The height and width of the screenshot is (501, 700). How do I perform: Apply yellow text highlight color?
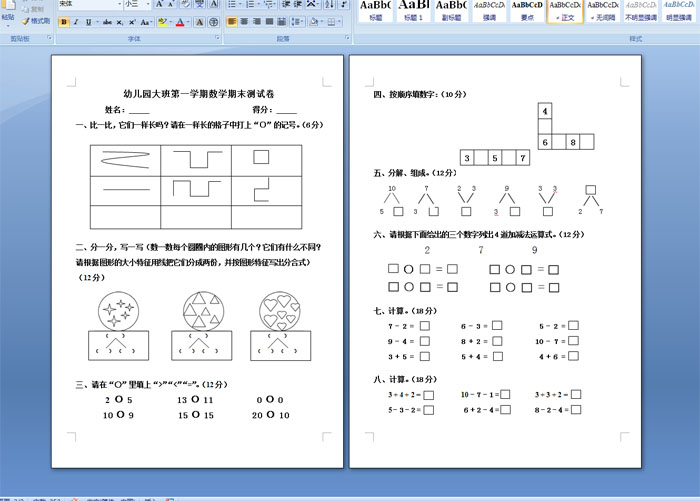pyautogui.click(x=162, y=22)
